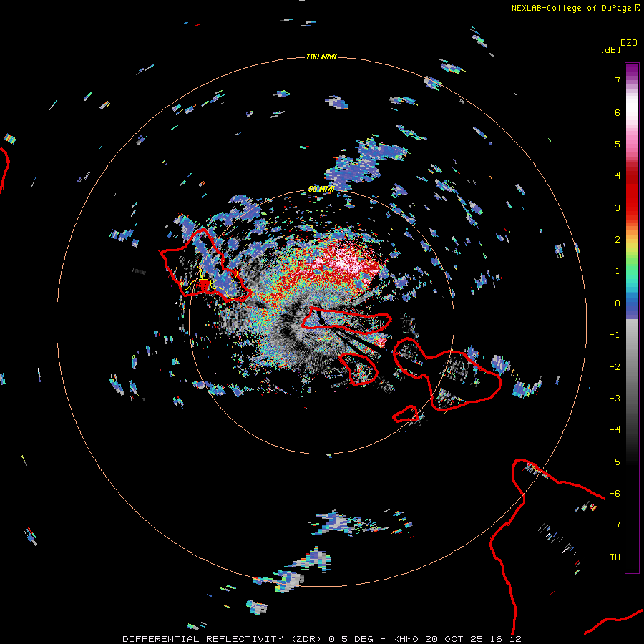Image resolution: width=644 pixels, height=644 pixels.
Task: Click the 7 value on color scale
Action: [x=618, y=80]
